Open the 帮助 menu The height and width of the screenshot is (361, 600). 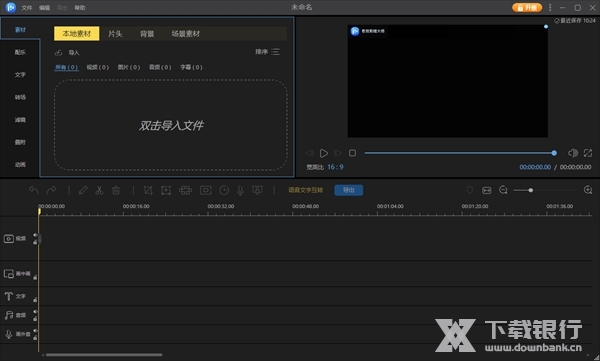click(x=80, y=8)
